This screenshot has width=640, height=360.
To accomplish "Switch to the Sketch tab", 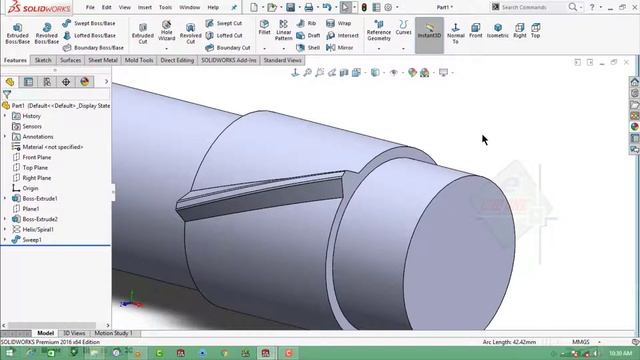I will tap(43, 60).
